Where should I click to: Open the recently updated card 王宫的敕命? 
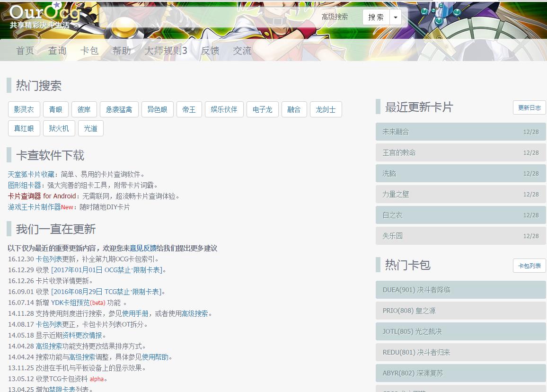tap(460, 152)
